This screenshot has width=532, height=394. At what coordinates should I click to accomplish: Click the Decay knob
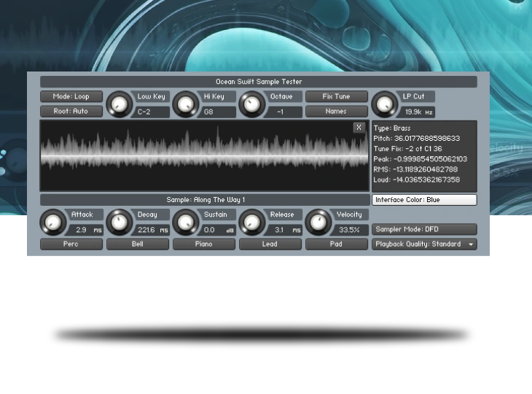point(119,223)
